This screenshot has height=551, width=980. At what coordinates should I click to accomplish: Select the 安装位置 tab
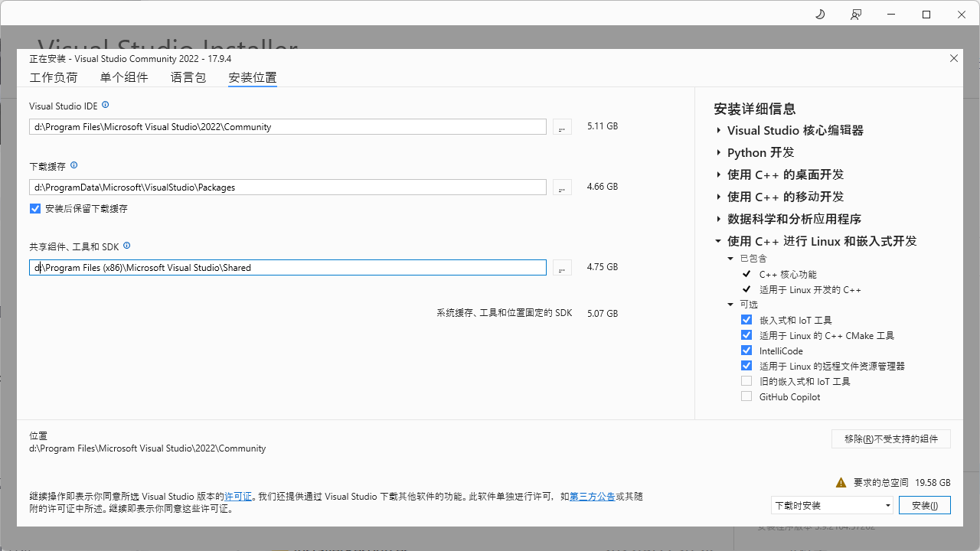[253, 77]
